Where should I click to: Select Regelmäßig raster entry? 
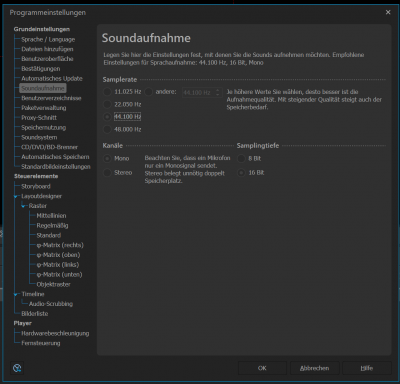pos(52,225)
